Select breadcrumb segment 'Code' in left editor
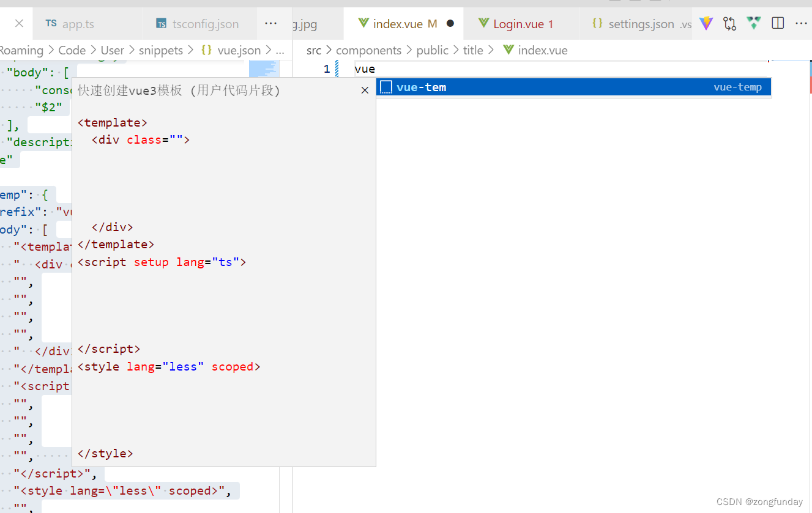Viewport: 812px width, 513px height. [72, 50]
